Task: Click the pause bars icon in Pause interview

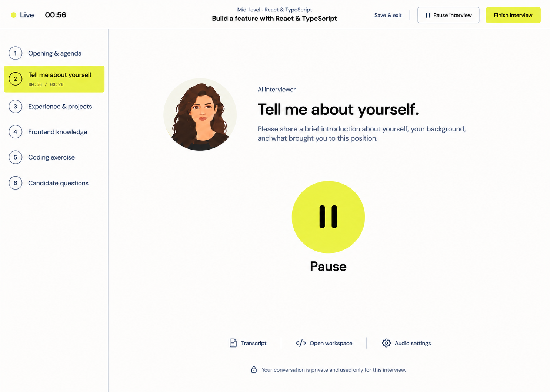Action: tap(428, 15)
